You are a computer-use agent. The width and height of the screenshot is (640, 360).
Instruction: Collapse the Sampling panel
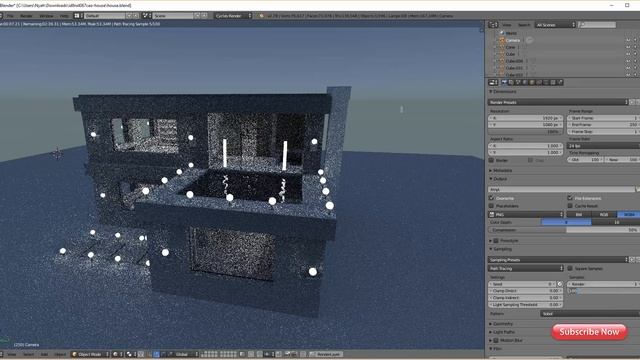click(x=500, y=249)
